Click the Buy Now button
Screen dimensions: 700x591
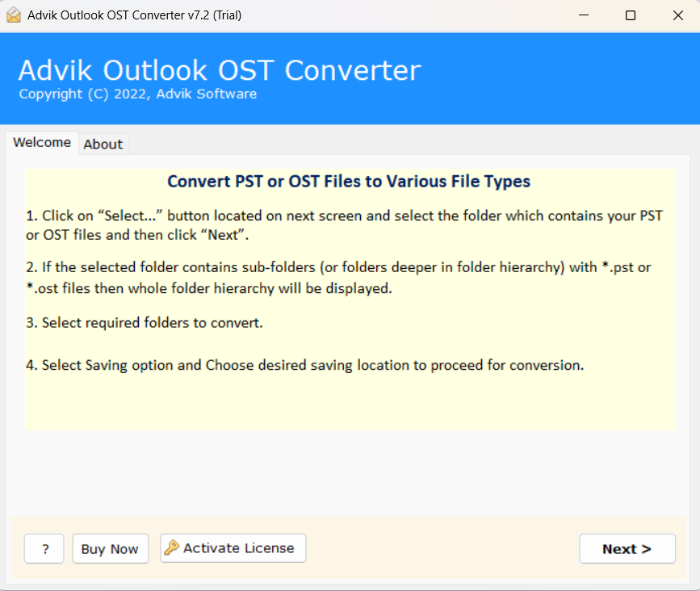coord(111,548)
